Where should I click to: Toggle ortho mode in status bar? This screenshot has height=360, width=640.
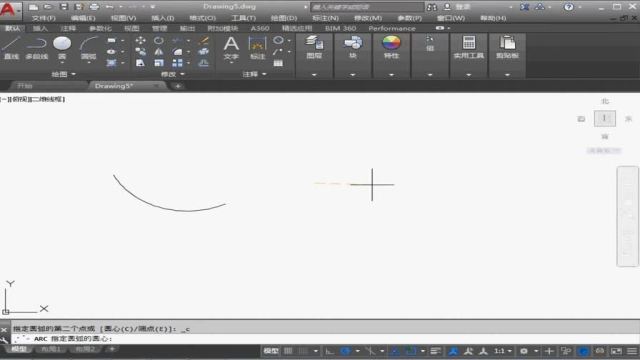(x=329, y=351)
